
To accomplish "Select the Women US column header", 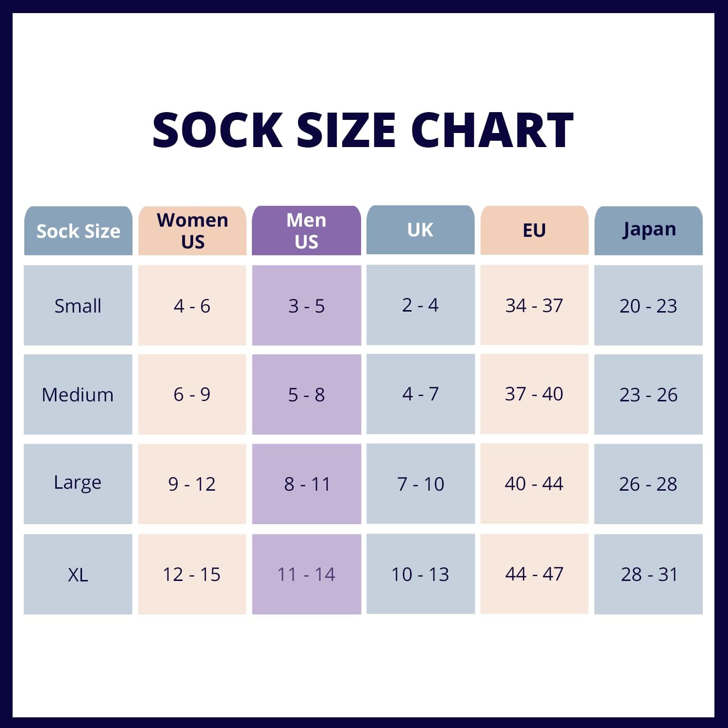I will click(192, 231).
